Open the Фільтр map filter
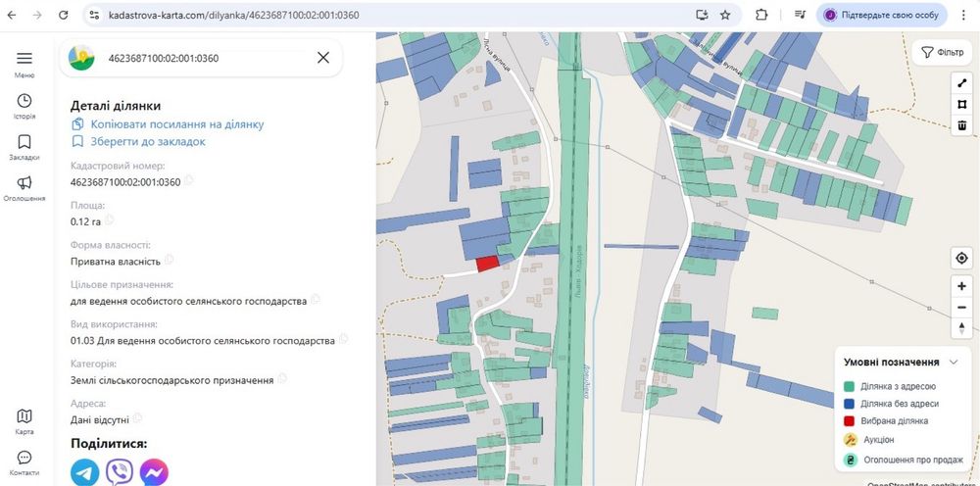 click(942, 52)
